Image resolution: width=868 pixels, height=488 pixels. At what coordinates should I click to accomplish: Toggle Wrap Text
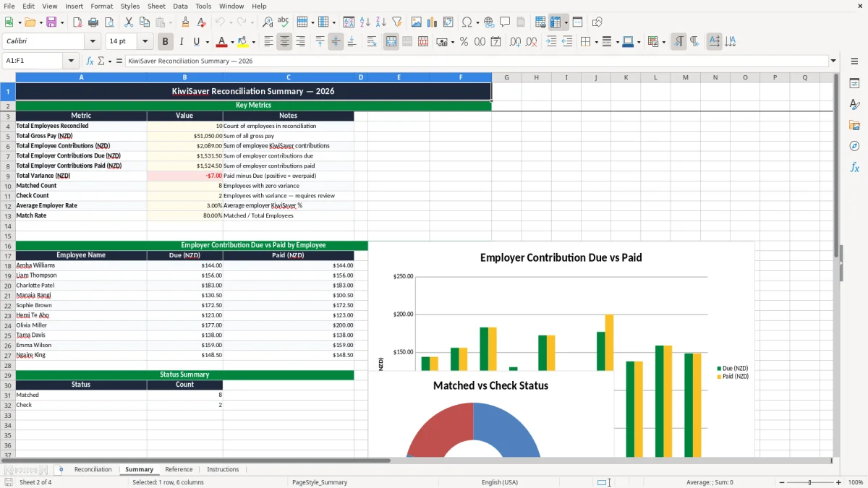tap(371, 42)
